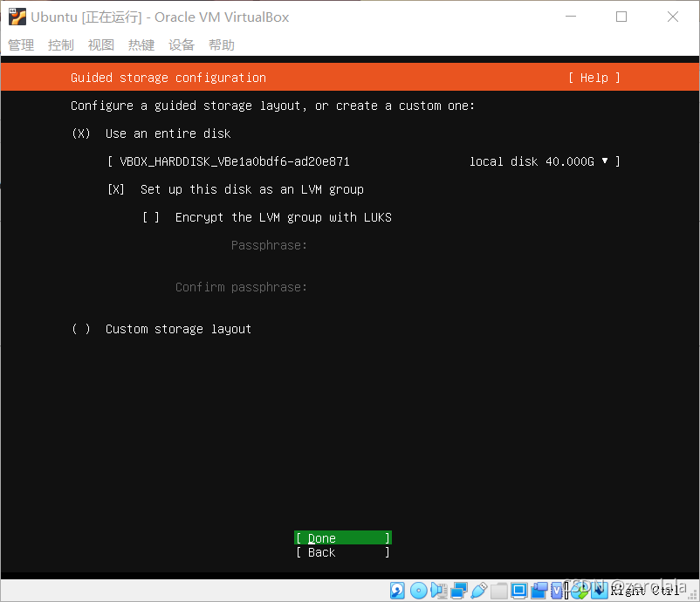Image resolution: width=700 pixels, height=602 pixels.
Task: Toggle Set up this disk as LVM group
Action: pos(236,189)
